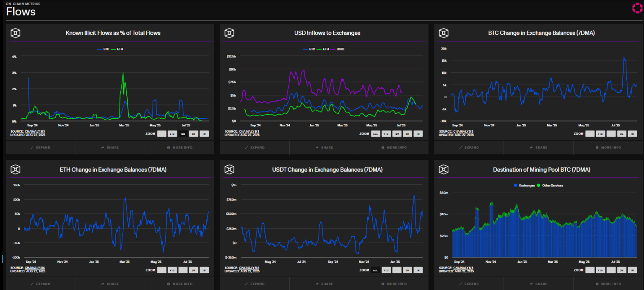Viewport: 644px width, 290px height.
Task: Expand the USD Inflows to Exchanges chart
Action: [x=254, y=147]
